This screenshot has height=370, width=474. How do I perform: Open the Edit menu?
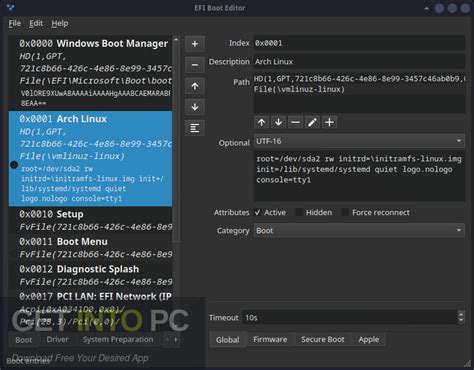coord(36,23)
